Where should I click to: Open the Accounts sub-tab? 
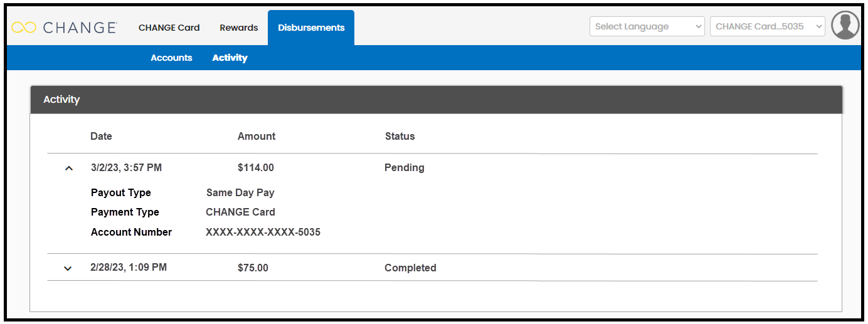[x=171, y=58]
